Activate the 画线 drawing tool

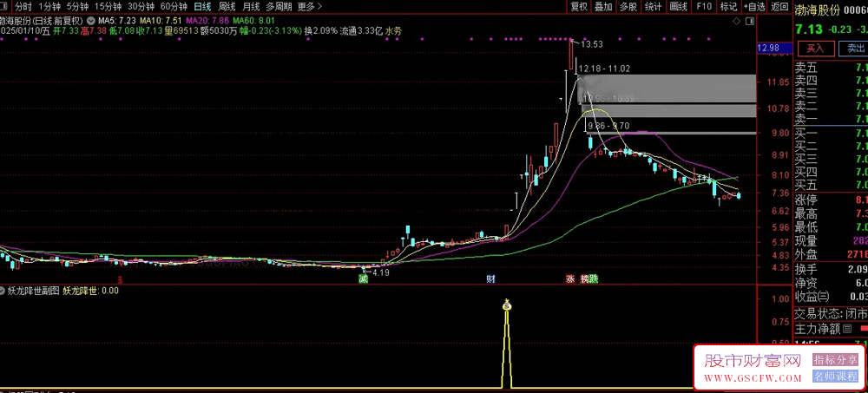tap(678, 7)
